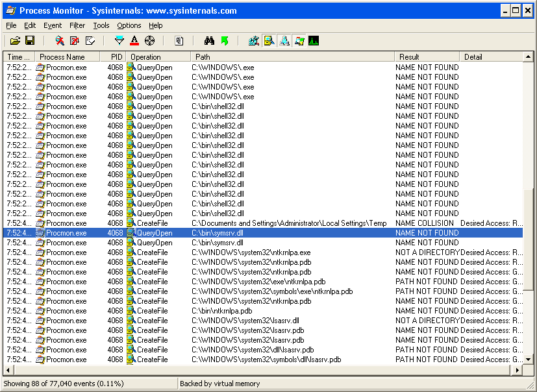Clear the display with the eraser icon

tap(90, 41)
